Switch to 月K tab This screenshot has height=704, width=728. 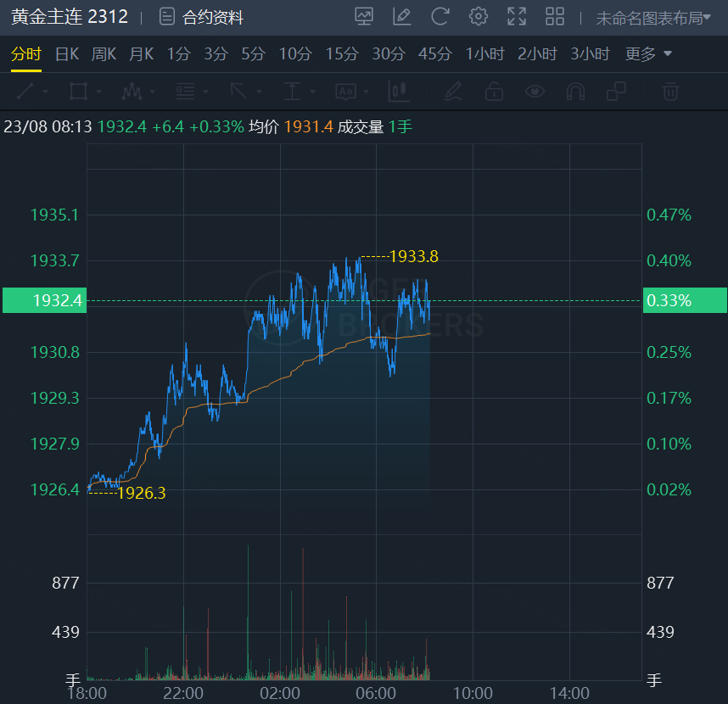[141, 53]
